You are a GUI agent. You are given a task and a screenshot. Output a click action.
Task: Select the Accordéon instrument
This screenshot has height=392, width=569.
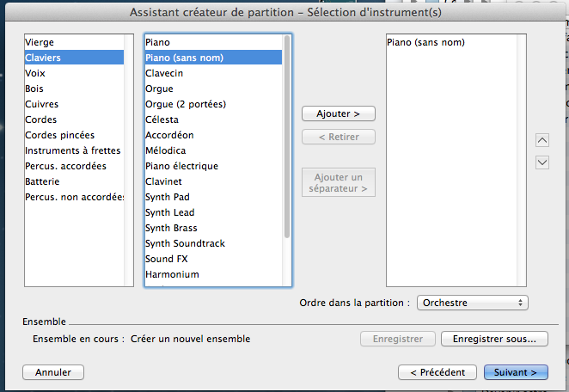(169, 135)
